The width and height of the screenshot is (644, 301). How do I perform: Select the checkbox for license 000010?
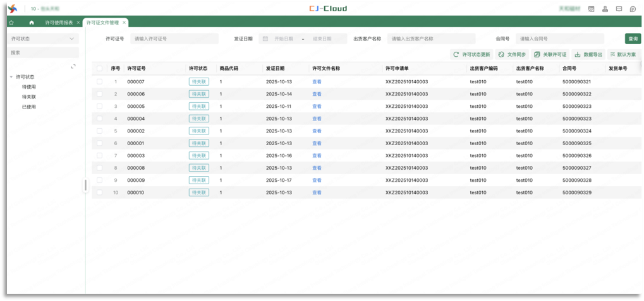pos(99,192)
